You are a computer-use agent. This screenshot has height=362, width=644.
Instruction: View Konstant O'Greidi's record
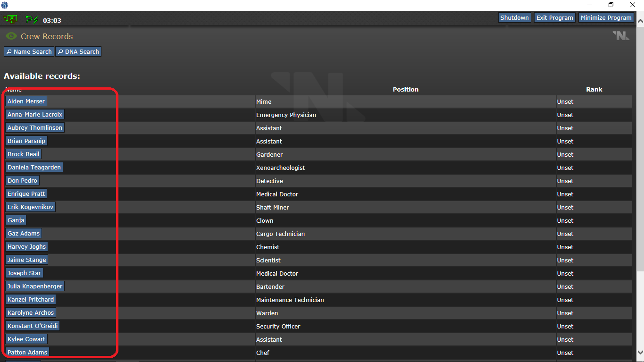tap(33, 326)
